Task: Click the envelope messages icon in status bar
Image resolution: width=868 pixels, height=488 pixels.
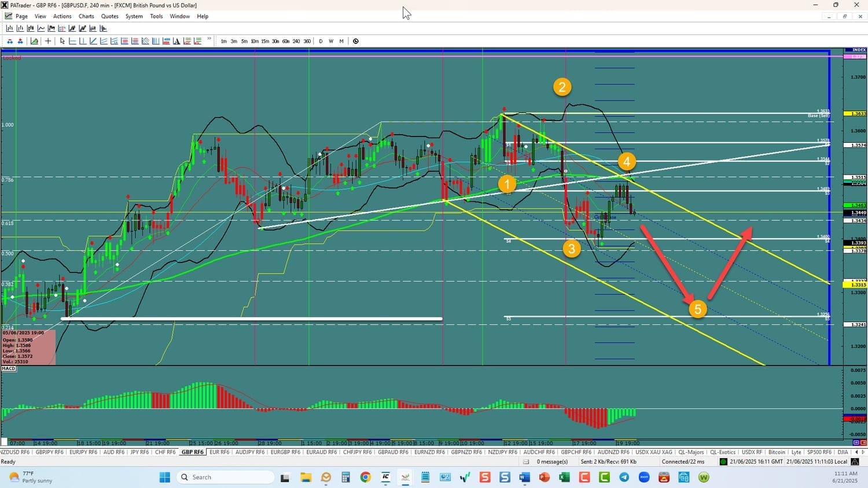Action: coord(526,461)
